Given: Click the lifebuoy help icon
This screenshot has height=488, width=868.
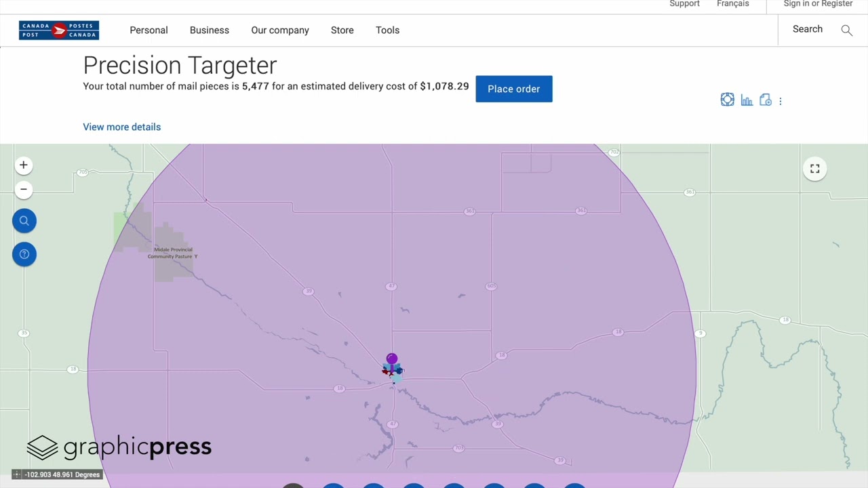Looking at the screenshot, I should click(x=727, y=100).
